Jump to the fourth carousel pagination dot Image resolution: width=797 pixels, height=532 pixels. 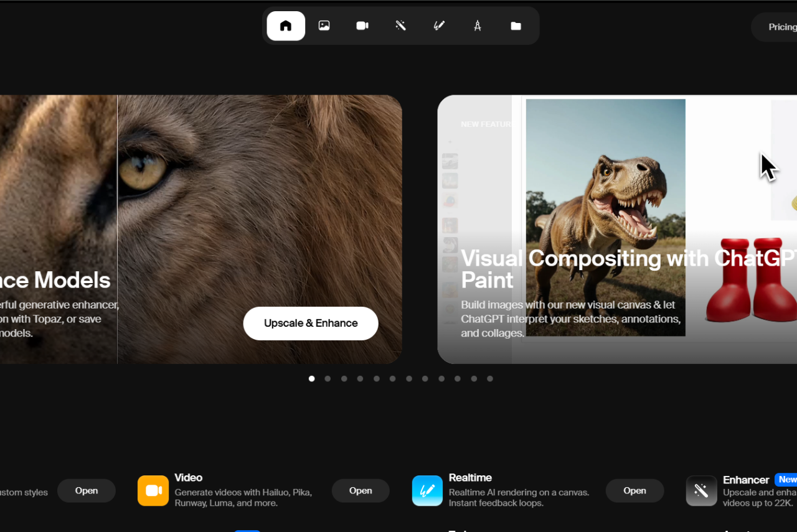(x=360, y=378)
